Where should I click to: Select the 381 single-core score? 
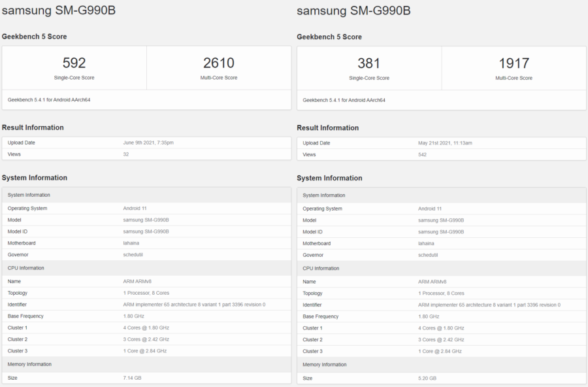pyautogui.click(x=368, y=63)
